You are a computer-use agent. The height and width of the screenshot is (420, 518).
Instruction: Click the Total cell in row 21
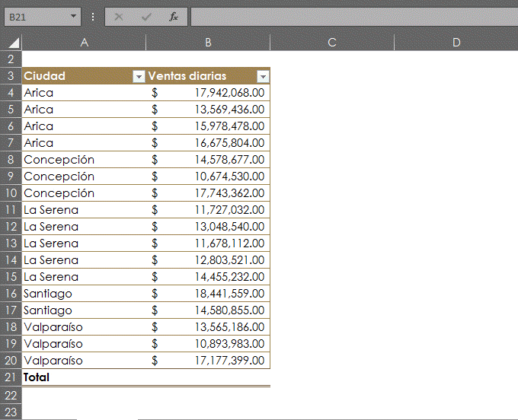point(84,377)
